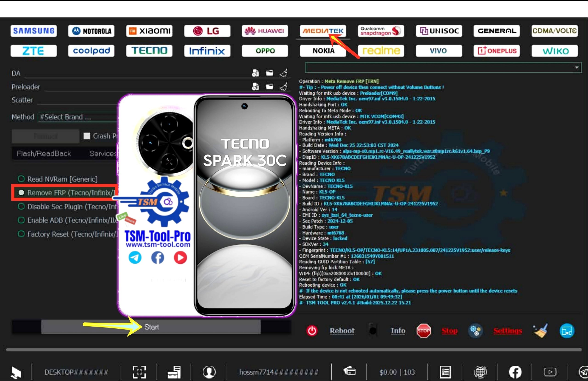Viewport: 588px width, 381px height.
Task: Visit www.tsm-tool.com link
Action: point(158,244)
